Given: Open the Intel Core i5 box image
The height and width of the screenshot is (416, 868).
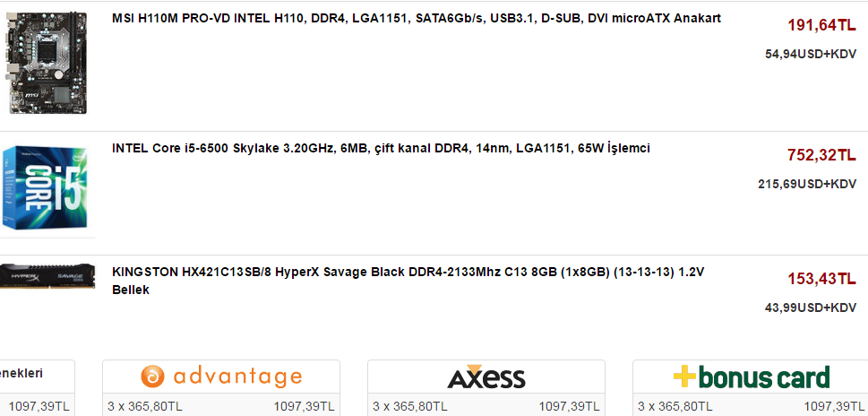Looking at the screenshot, I should coord(45,188).
